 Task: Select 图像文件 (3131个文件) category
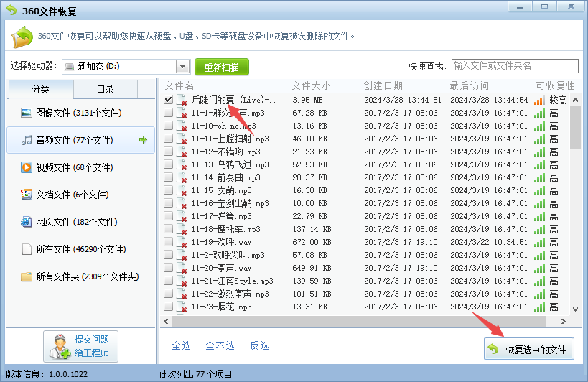click(x=80, y=113)
